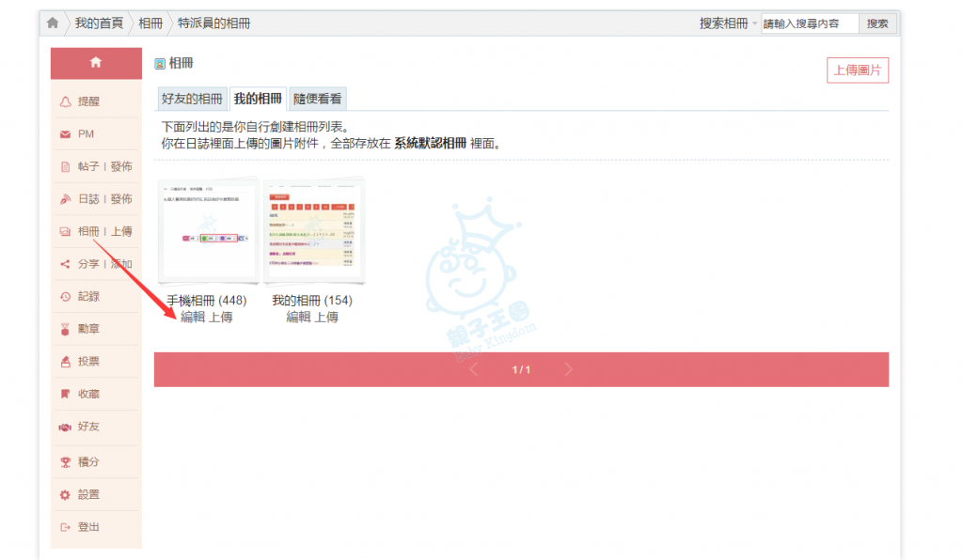
Task: Go to next page arrow in pager
Action: click(568, 369)
